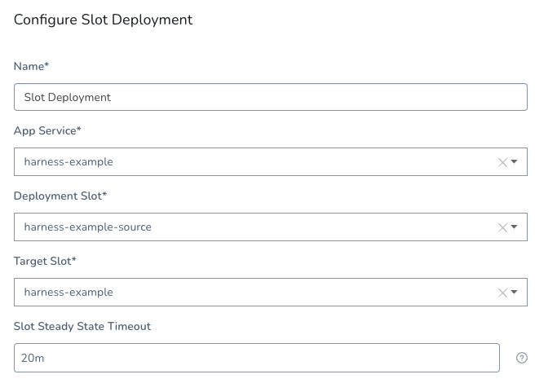The image size is (557, 392).
Task: Focus the Name field containing Slot Deployment
Action: (x=271, y=97)
